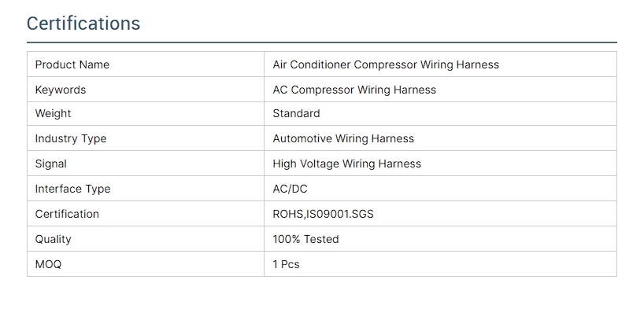The height and width of the screenshot is (320, 644).
Task: Click the Standard weight value
Action: 296,113
